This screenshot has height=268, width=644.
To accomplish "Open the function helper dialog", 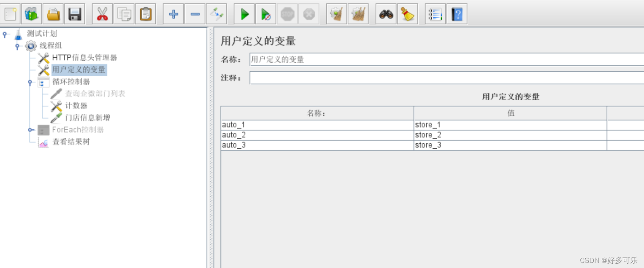I will point(435,13).
